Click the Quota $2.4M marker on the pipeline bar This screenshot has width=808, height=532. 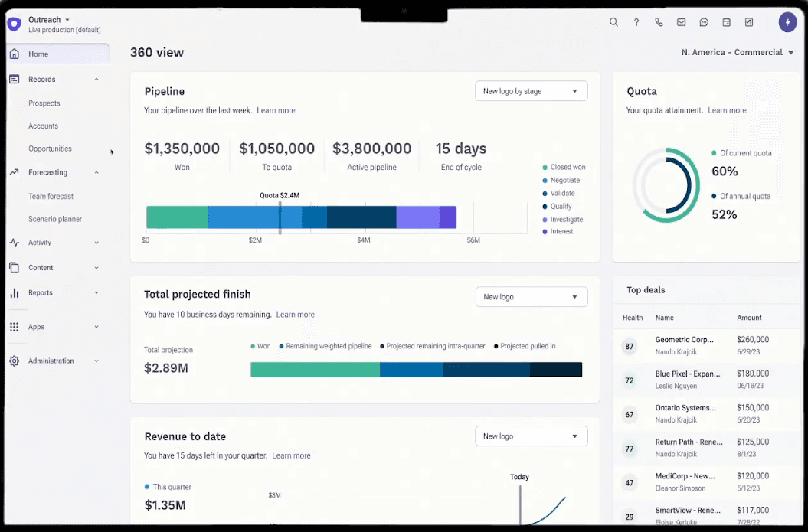pos(280,195)
